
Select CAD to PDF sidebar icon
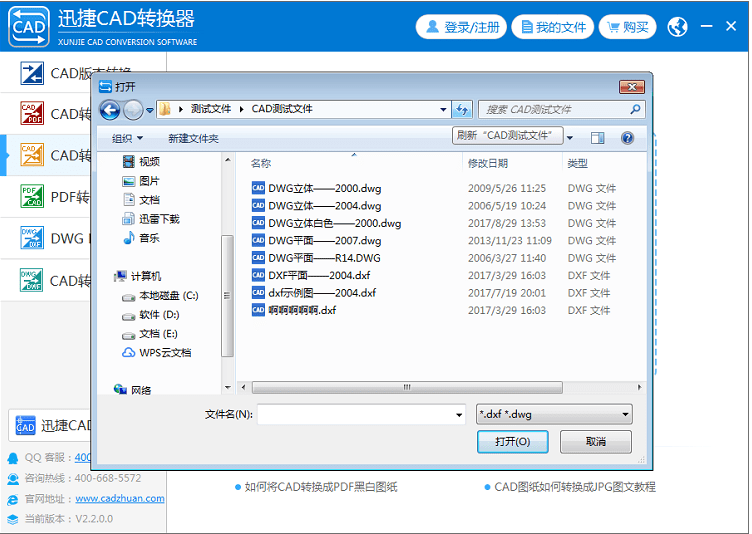tap(32, 113)
